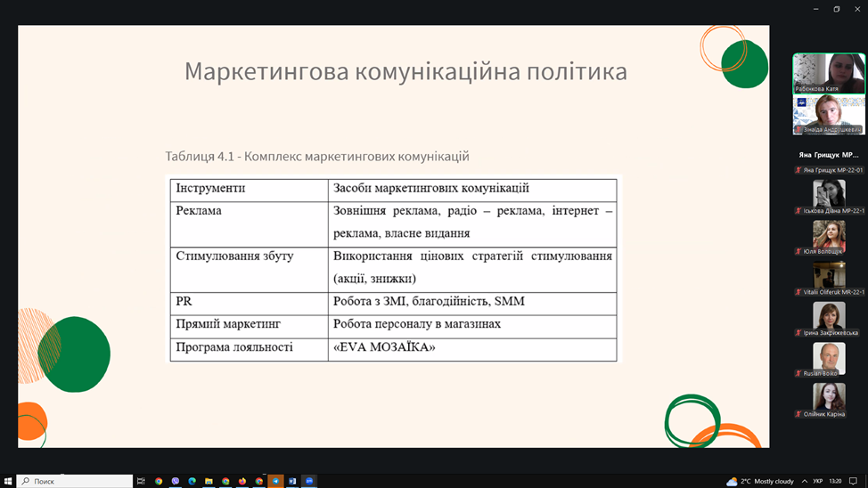Open Task View from the taskbar
Screen dimensions: 868x488
(x=141, y=481)
